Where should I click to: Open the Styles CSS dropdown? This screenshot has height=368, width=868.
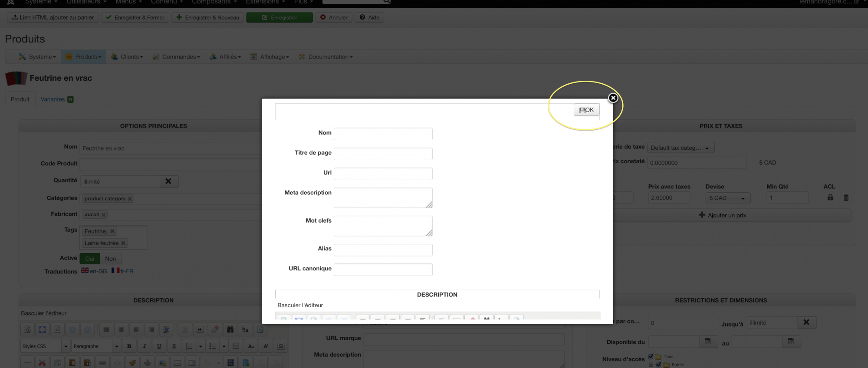tap(46, 346)
